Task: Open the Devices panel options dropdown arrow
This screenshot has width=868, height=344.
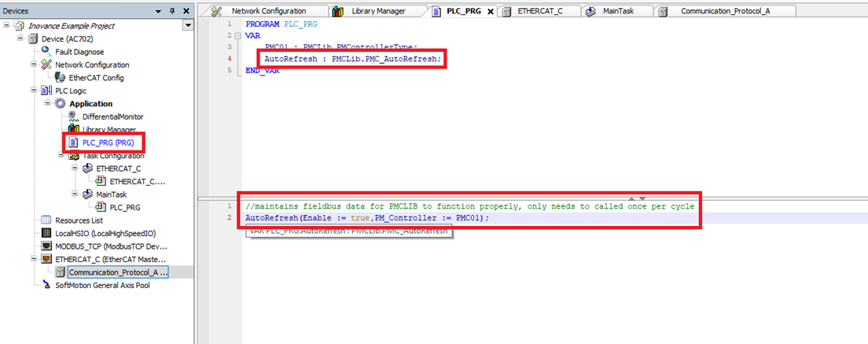Action: pos(187,26)
